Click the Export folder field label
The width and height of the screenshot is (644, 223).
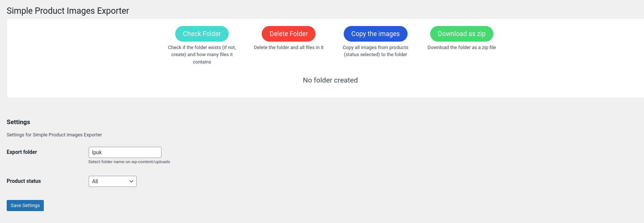[x=22, y=152]
